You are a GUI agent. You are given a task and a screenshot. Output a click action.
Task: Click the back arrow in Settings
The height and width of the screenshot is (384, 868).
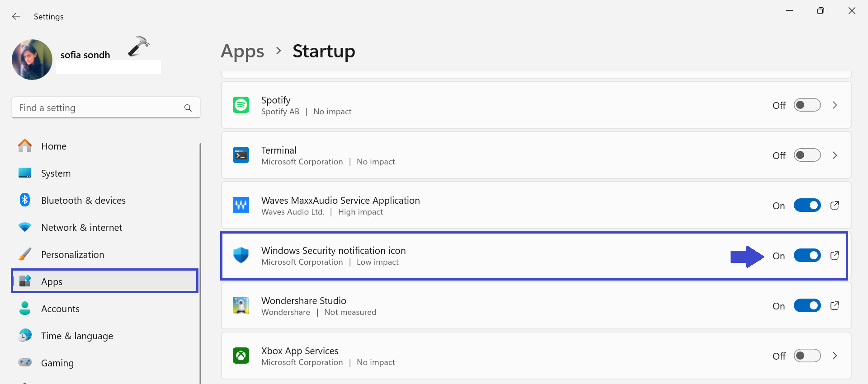[x=16, y=16]
